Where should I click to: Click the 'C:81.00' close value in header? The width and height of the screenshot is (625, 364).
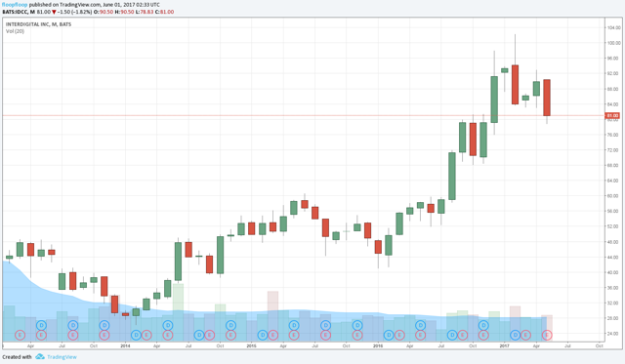tap(164, 12)
